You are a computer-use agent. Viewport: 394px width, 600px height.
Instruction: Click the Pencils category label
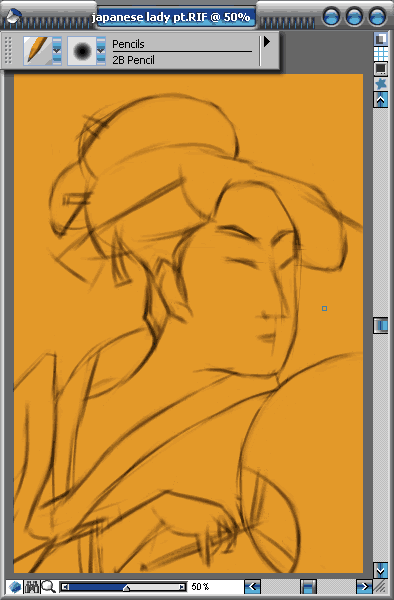point(128,44)
